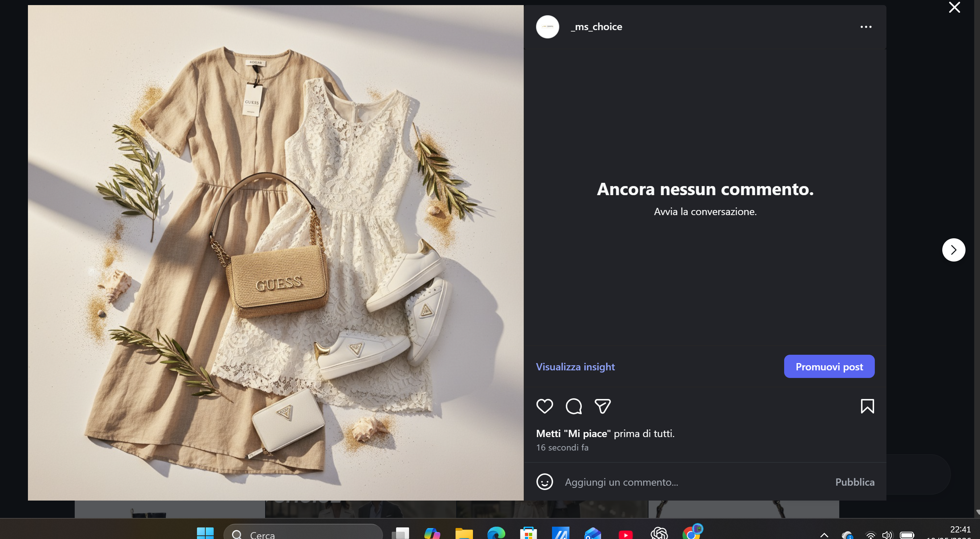Viewport: 980px width, 539px height.
Task: Click the battery status tray icon
Action: 907,535
